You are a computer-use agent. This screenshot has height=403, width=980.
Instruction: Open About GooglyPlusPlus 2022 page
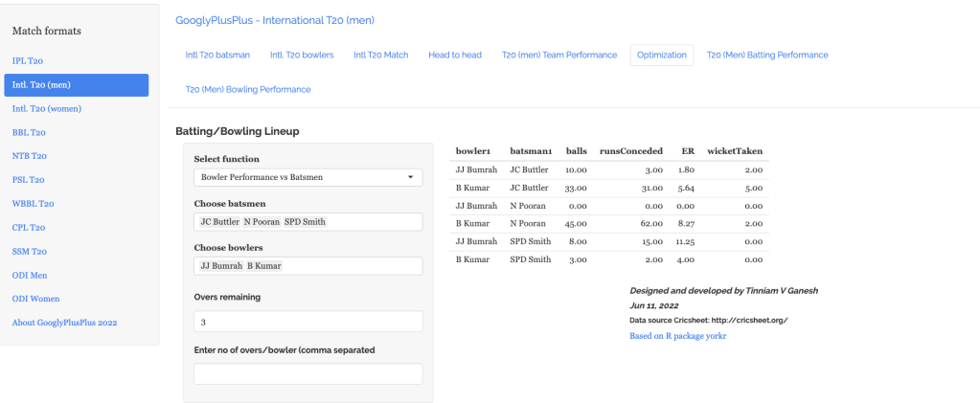pyautogui.click(x=64, y=323)
